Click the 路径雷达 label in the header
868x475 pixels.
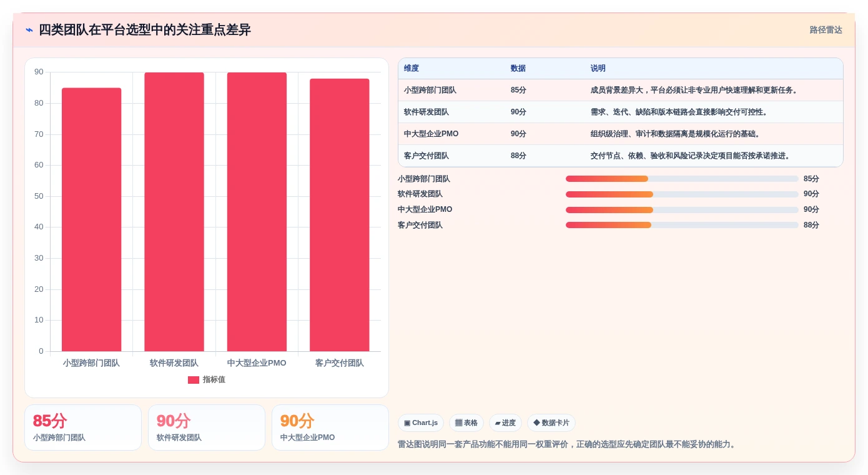(x=826, y=30)
